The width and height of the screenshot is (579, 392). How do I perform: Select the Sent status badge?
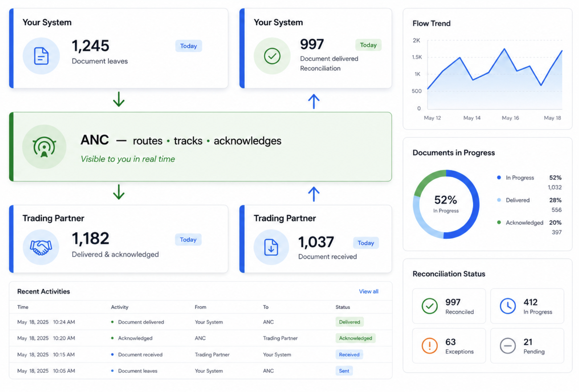coord(344,371)
